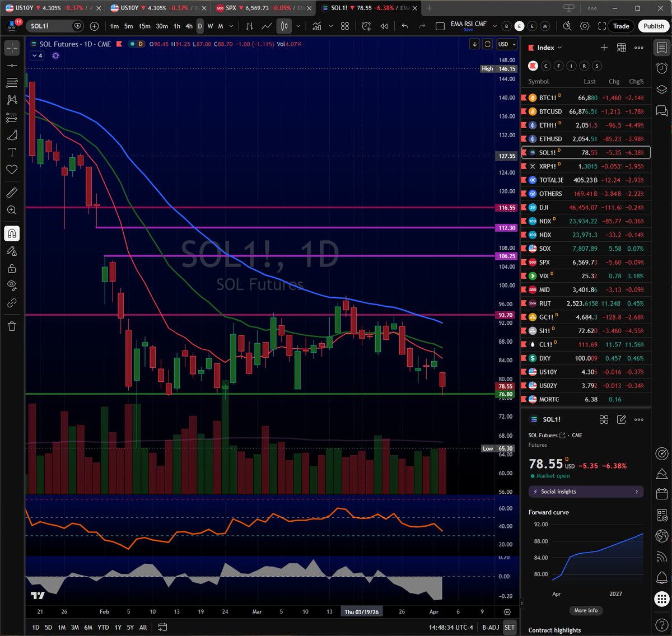Open the time interval dropdown arrow

tap(231, 26)
